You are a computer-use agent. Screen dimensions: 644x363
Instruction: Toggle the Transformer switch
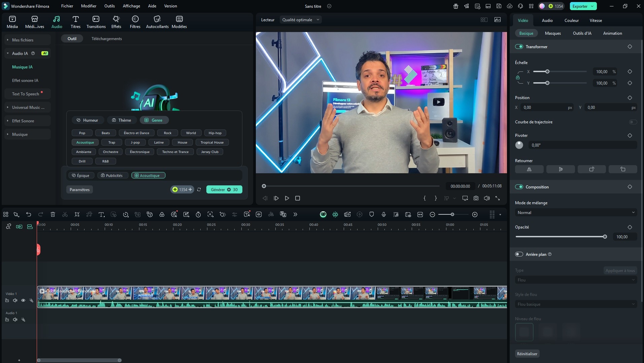pyautogui.click(x=519, y=47)
